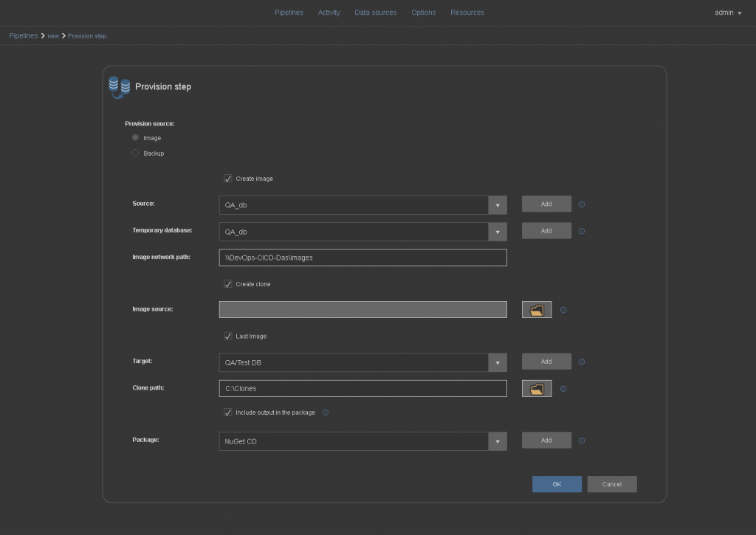The image size is (756, 535).
Task: Expand the Target dropdown for QA/Test DB
Action: pyautogui.click(x=498, y=362)
